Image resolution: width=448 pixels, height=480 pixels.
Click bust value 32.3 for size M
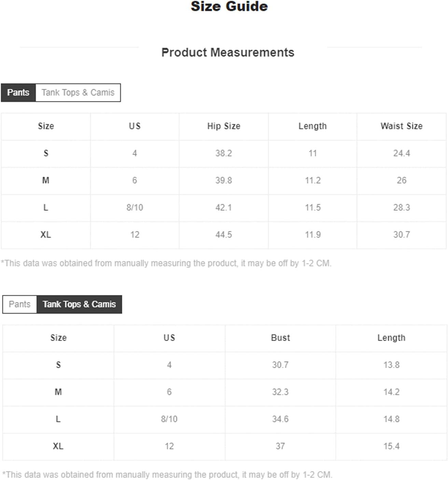click(280, 392)
